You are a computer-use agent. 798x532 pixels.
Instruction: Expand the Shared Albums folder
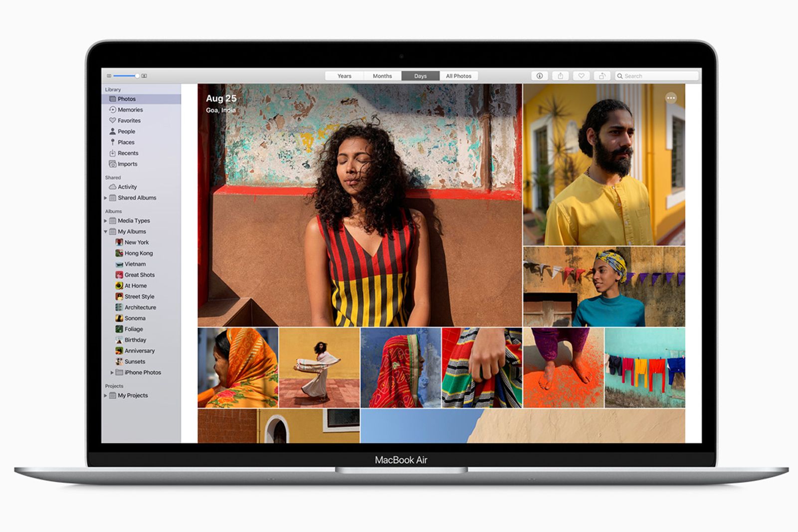105,198
